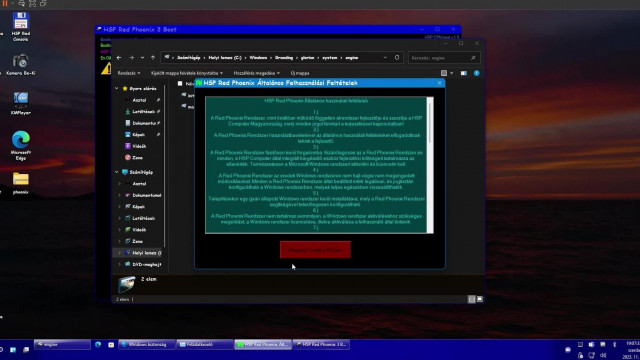Click the terms text scrollbar in the dialog
Screen dimensions: 640x360
click(430, 165)
